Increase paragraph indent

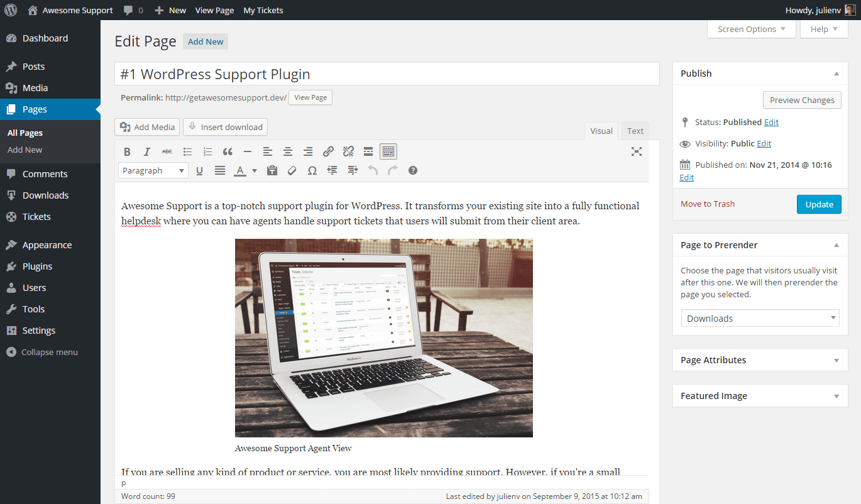coord(352,170)
